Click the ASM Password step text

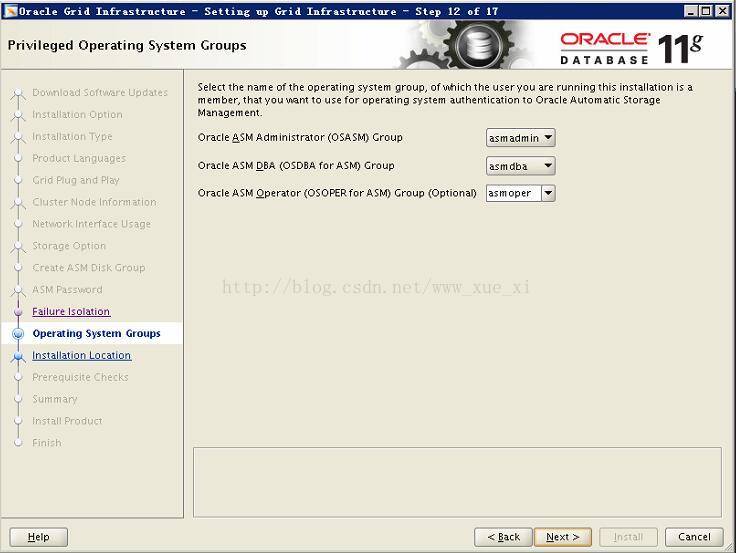tap(67, 290)
